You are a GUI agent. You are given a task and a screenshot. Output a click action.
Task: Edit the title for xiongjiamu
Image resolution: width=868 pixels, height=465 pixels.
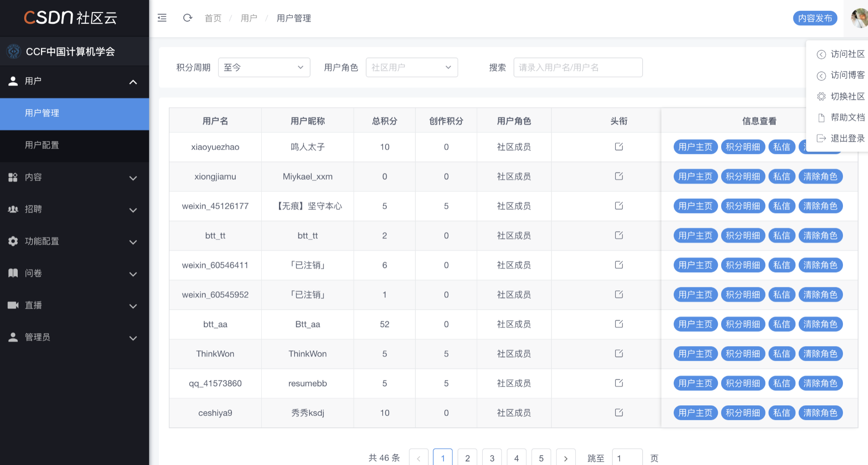pos(619,176)
